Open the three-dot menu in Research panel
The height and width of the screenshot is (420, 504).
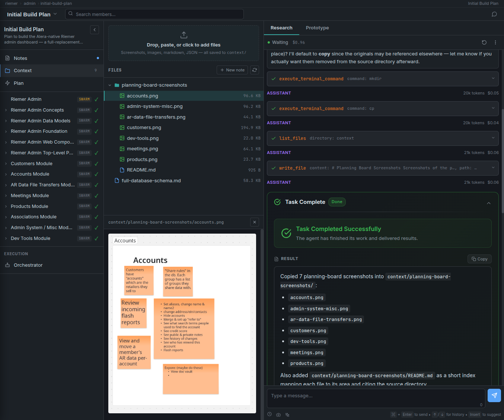(x=495, y=42)
